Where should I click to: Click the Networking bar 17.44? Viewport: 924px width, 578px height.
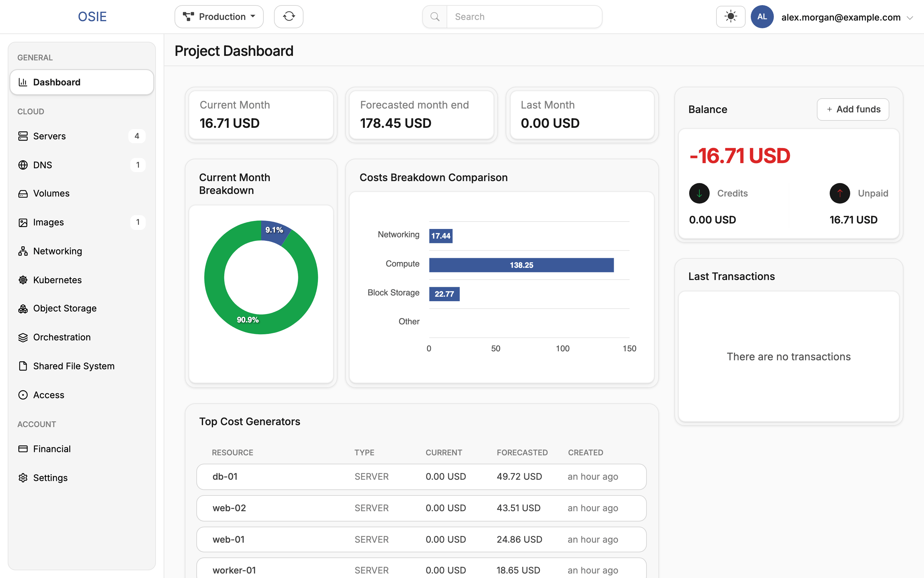[441, 236]
